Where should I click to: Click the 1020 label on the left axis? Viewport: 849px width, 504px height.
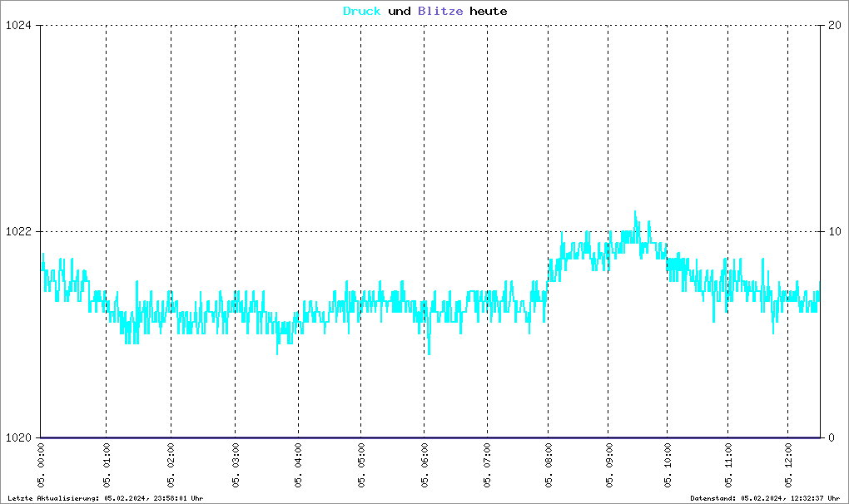[18, 437]
